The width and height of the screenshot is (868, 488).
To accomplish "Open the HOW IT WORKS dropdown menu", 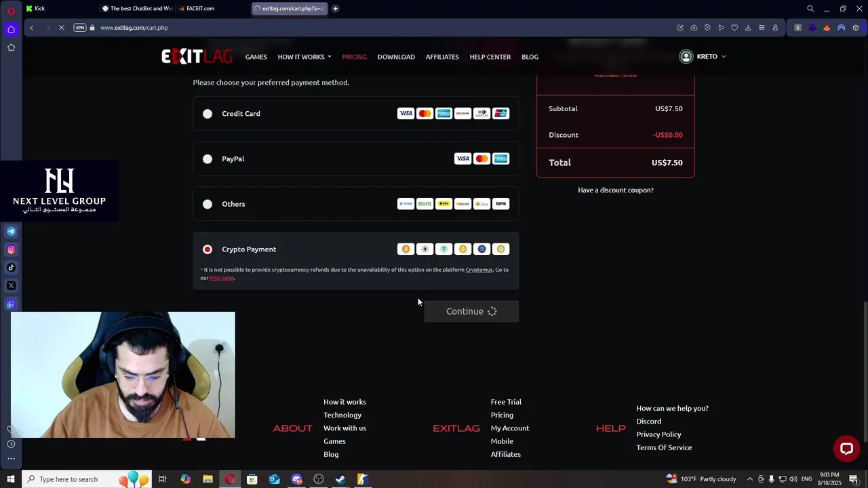I will pyautogui.click(x=304, y=57).
